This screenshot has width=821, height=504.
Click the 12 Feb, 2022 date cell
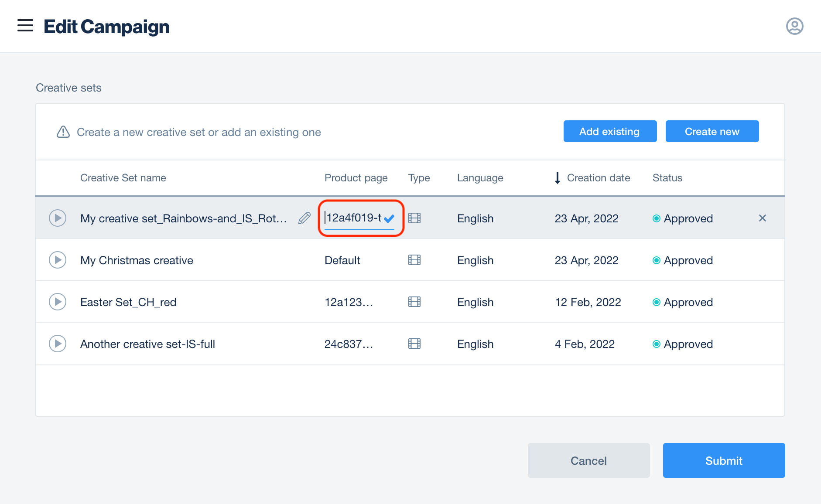(x=588, y=302)
